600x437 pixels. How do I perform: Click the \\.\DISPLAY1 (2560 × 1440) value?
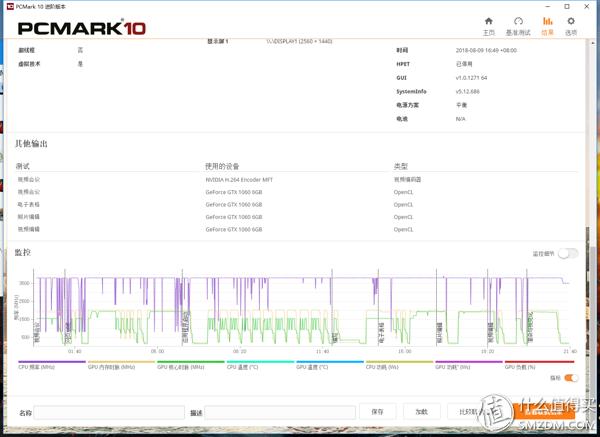pyautogui.click(x=299, y=41)
